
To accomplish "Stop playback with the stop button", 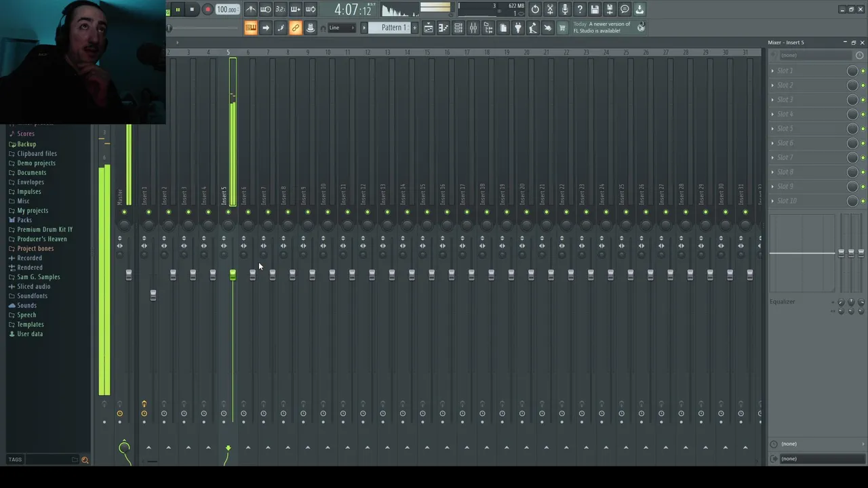I will (192, 9).
